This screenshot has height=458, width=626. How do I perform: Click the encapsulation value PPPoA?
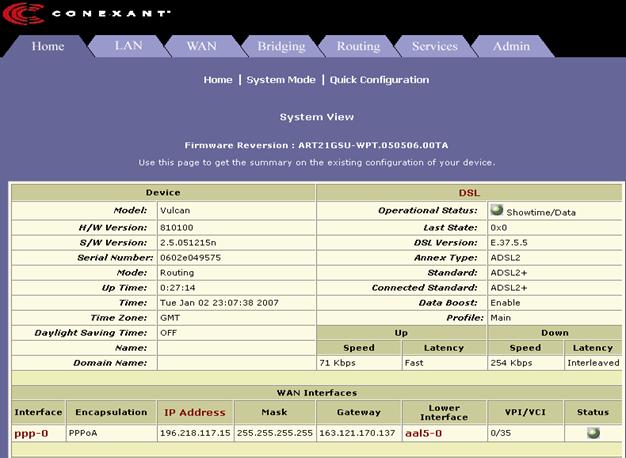pos(83,433)
